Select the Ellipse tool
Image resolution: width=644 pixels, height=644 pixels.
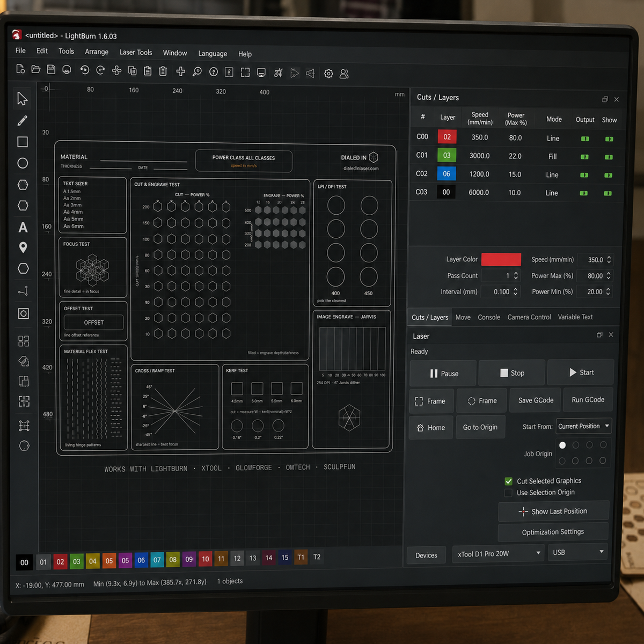click(x=23, y=163)
